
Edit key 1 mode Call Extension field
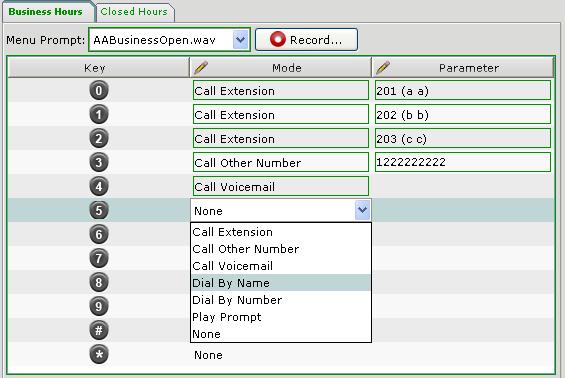[281, 115]
